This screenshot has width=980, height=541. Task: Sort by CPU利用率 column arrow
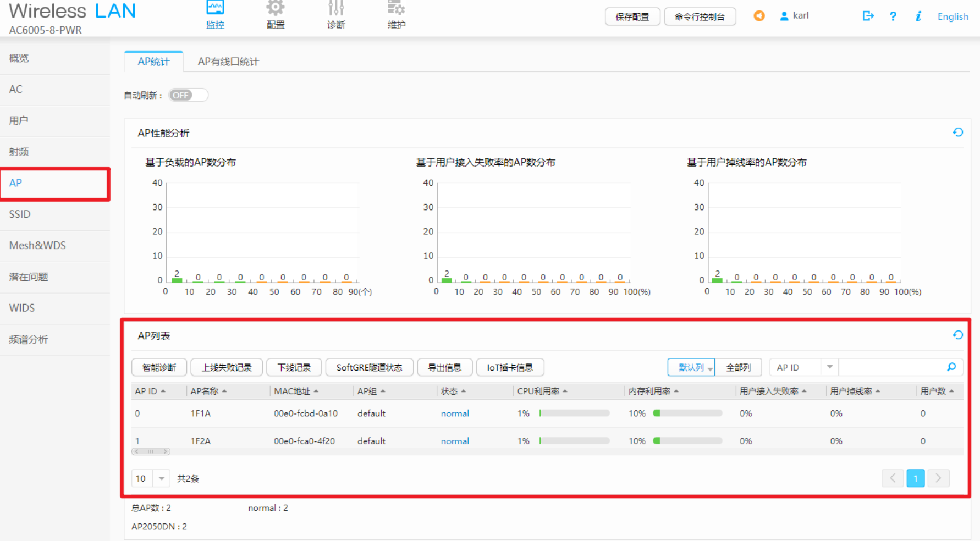(565, 391)
